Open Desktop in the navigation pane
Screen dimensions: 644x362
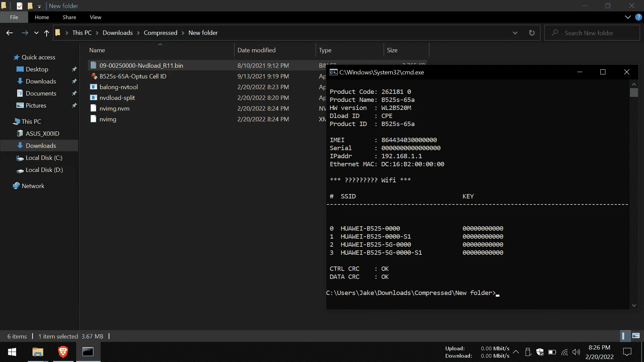coord(37,69)
